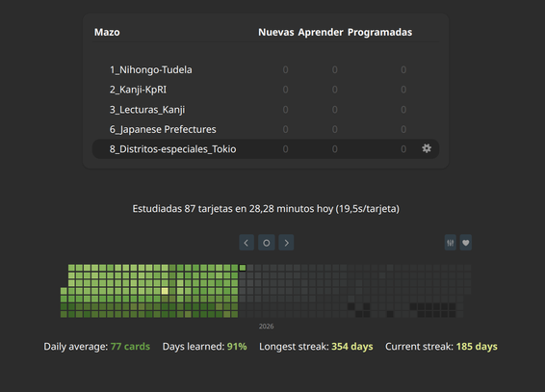
Task: Click the bright yellow heatmap day square
Action: point(165,291)
